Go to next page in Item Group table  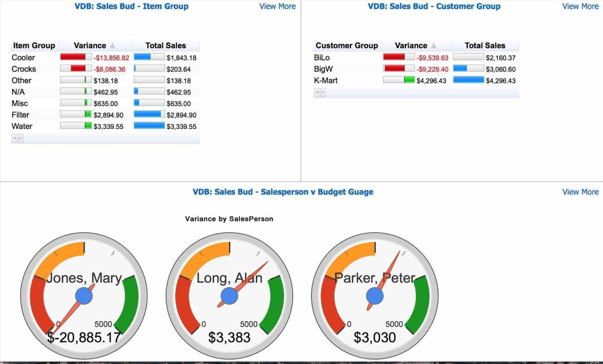21,138
